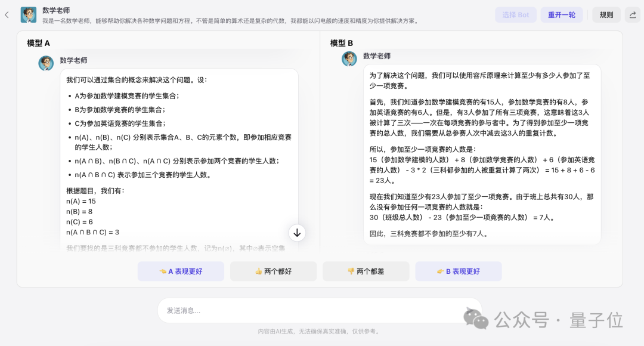Open the share icon in the top right

633,14
